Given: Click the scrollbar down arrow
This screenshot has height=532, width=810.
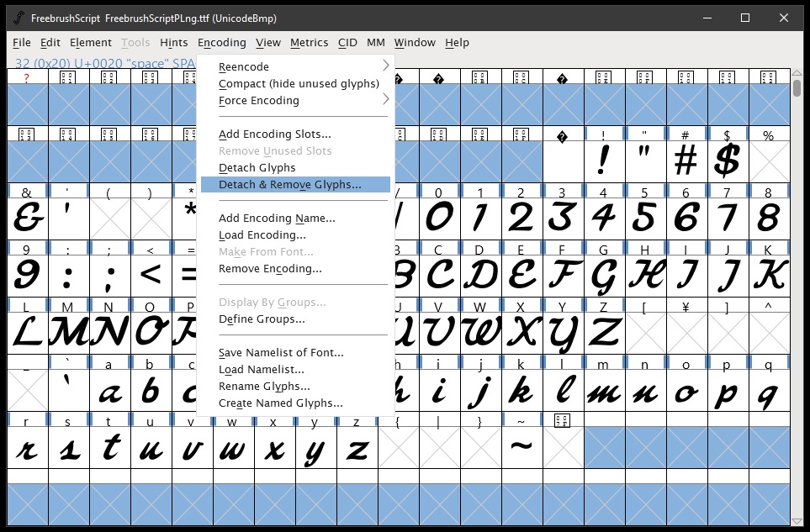Looking at the screenshot, I should click(x=797, y=522).
